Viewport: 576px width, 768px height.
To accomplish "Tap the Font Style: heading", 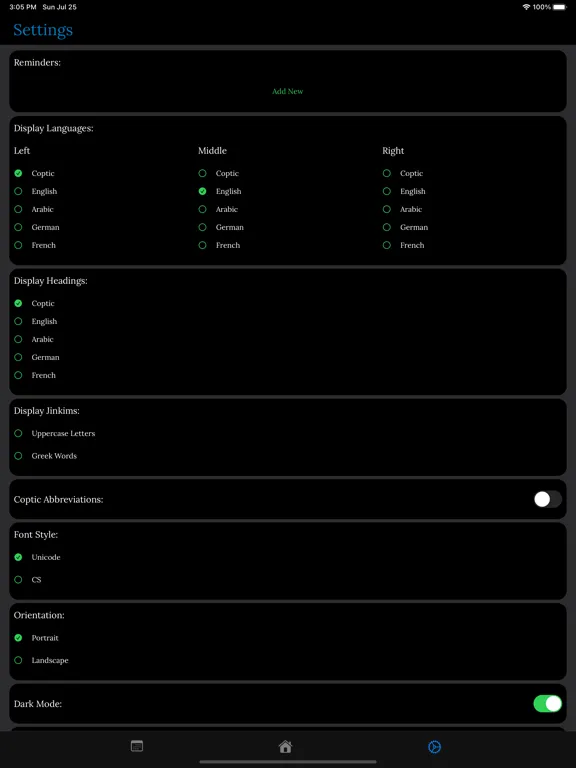I will (x=36, y=535).
